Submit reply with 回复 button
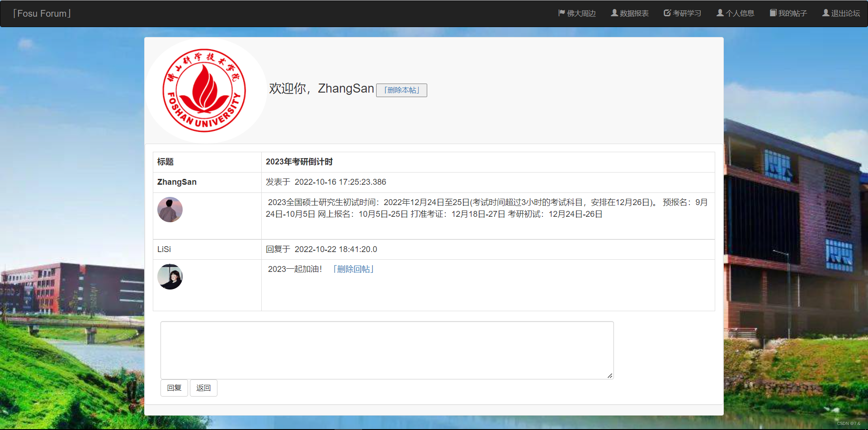 [174, 388]
